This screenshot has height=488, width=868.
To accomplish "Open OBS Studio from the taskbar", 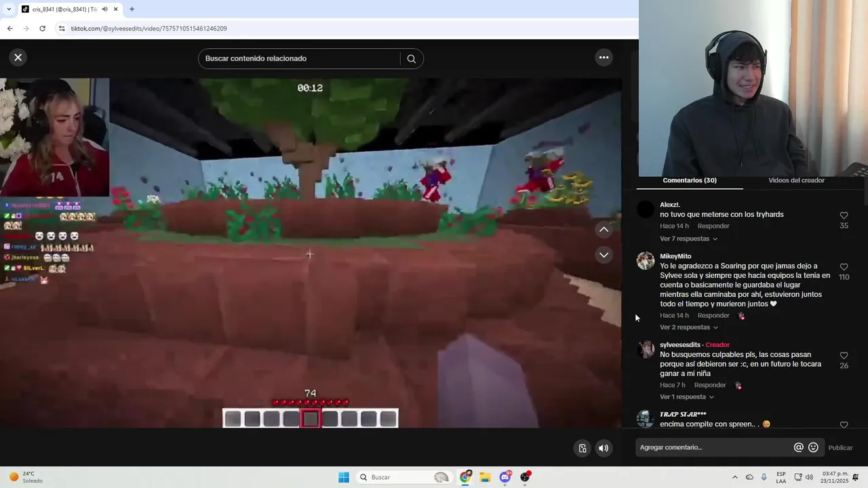I will [525, 477].
